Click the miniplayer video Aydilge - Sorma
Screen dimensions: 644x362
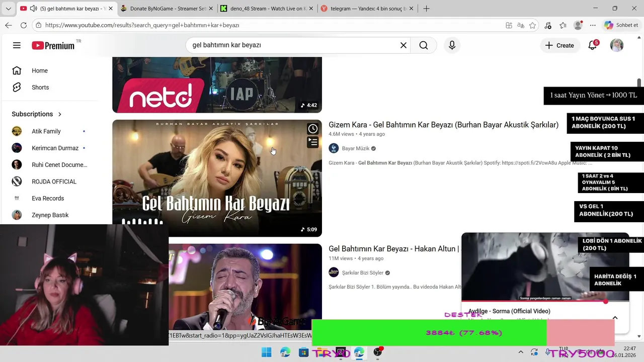coord(545,266)
